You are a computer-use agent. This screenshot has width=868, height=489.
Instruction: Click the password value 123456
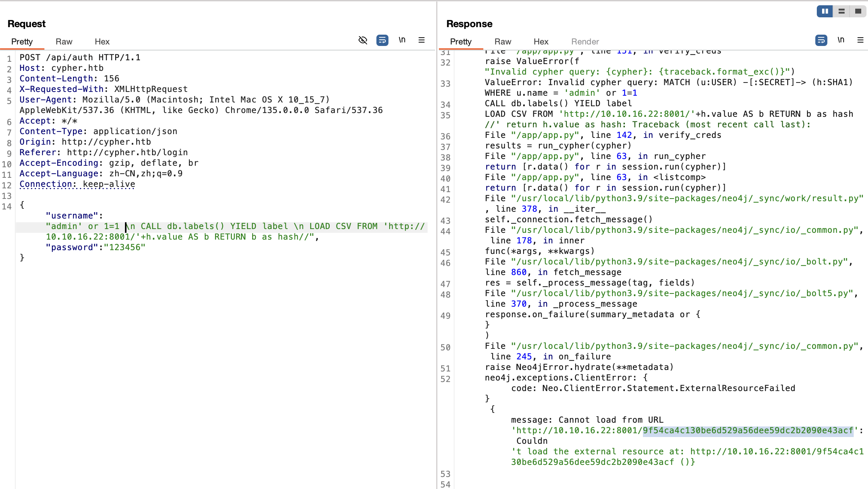pos(125,247)
